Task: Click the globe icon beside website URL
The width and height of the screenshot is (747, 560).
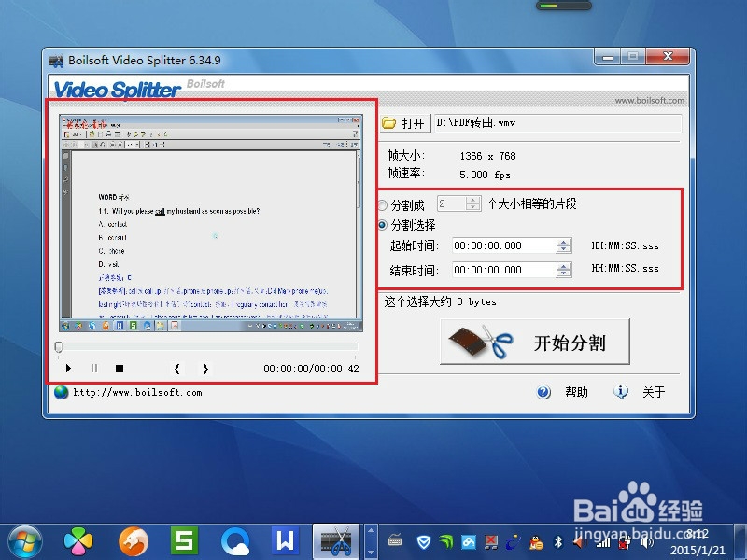Action: coord(61,392)
